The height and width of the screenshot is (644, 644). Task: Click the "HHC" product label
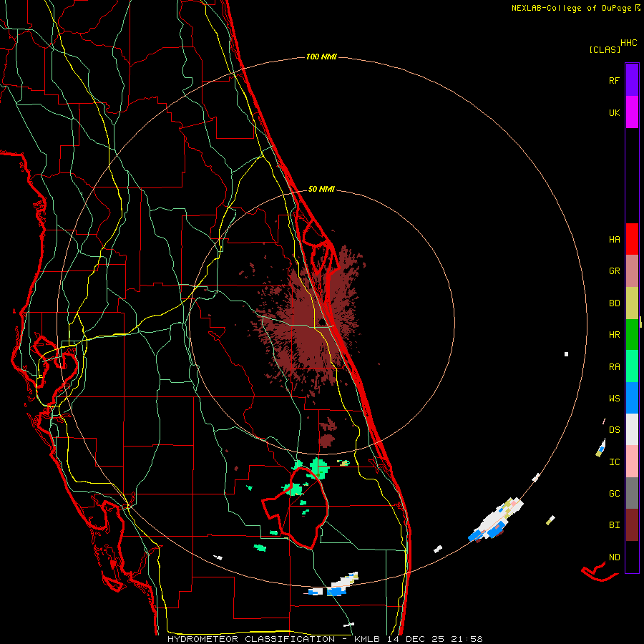tap(628, 43)
